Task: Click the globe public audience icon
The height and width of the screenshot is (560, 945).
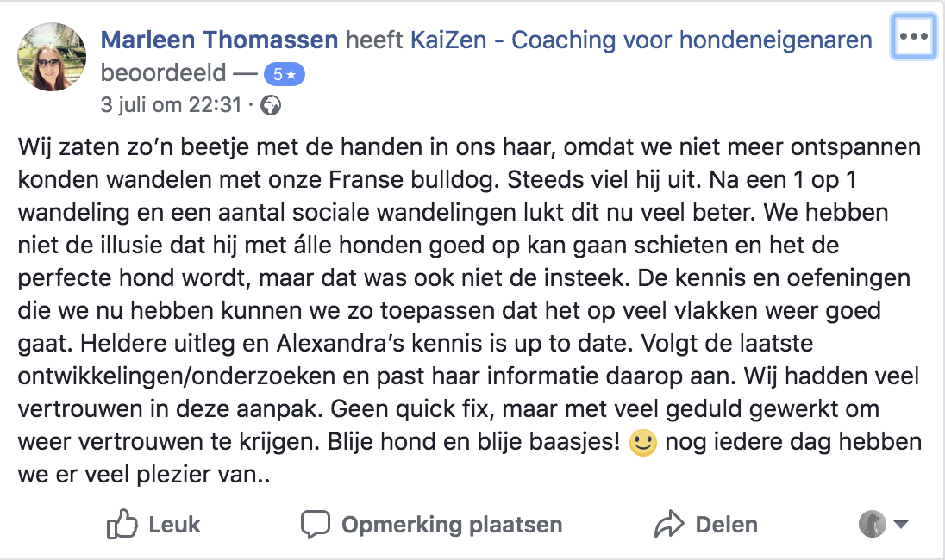Action: 271,106
